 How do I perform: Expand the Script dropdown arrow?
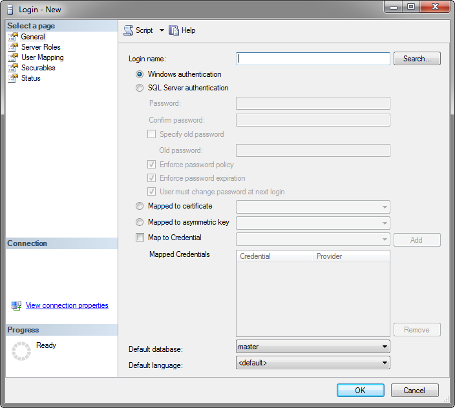162,30
